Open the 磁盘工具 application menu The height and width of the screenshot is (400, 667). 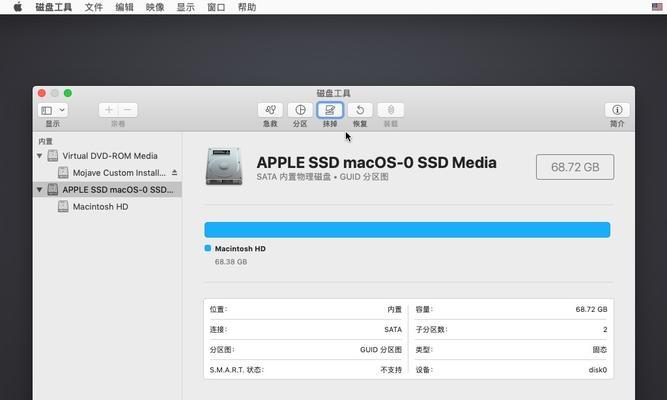tap(54, 7)
